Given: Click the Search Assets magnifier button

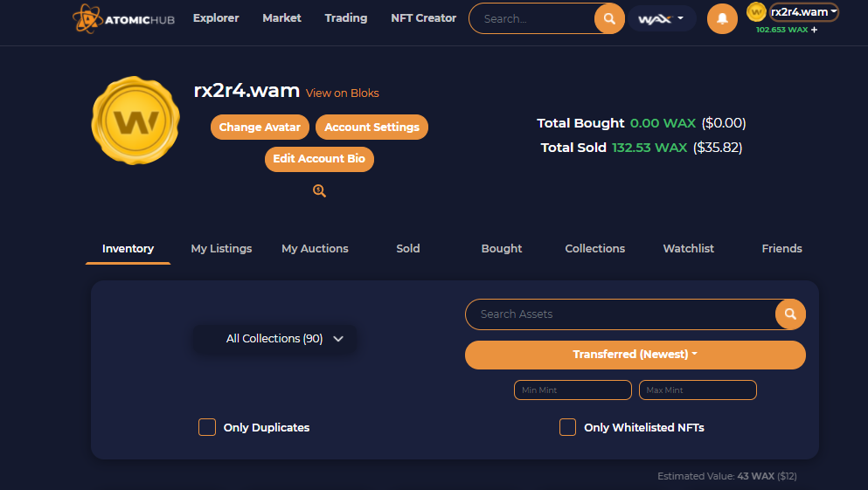Looking at the screenshot, I should tap(790, 314).
